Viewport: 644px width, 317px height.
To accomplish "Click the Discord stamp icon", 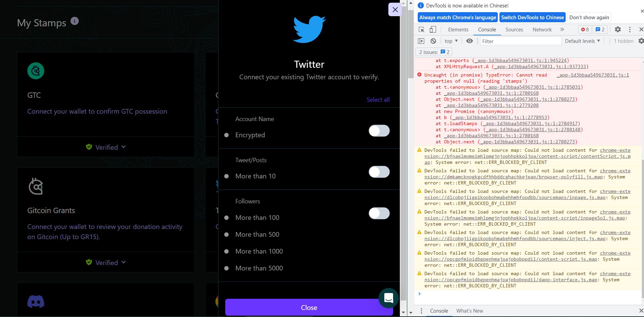I will pyautogui.click(x=35, y=302).
